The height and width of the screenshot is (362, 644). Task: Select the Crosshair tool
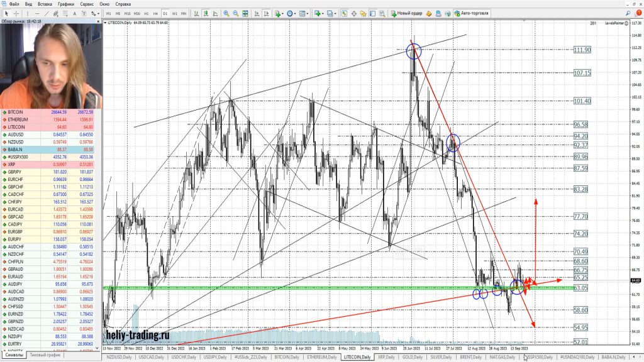pos(16,13)
